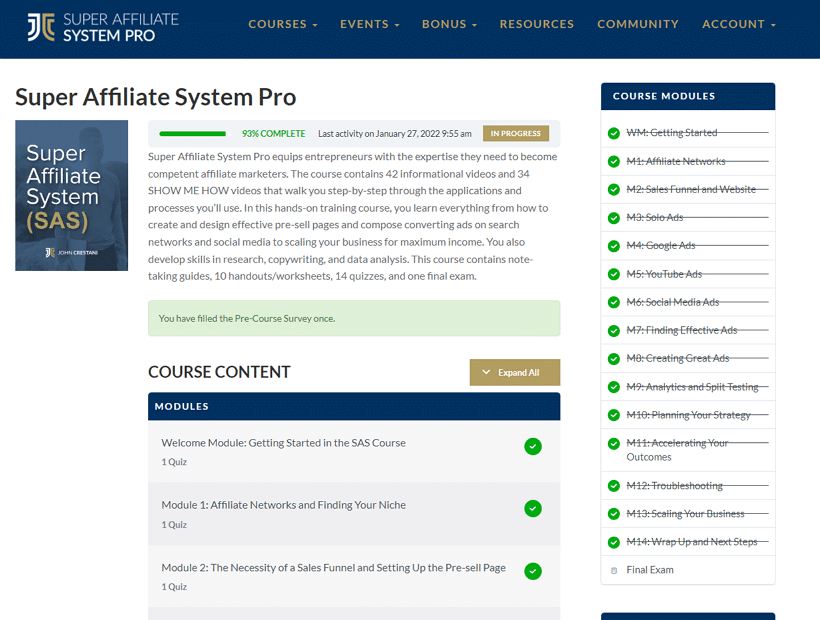Click the Course Content section heading
The width and height of the screenshot is (820, 620).
pyautogui.click(x=219, y=372)
